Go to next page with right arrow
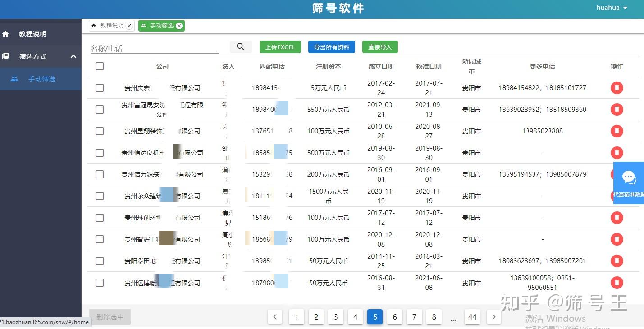This screenshot has width=644, height=329. pos(493,317)
